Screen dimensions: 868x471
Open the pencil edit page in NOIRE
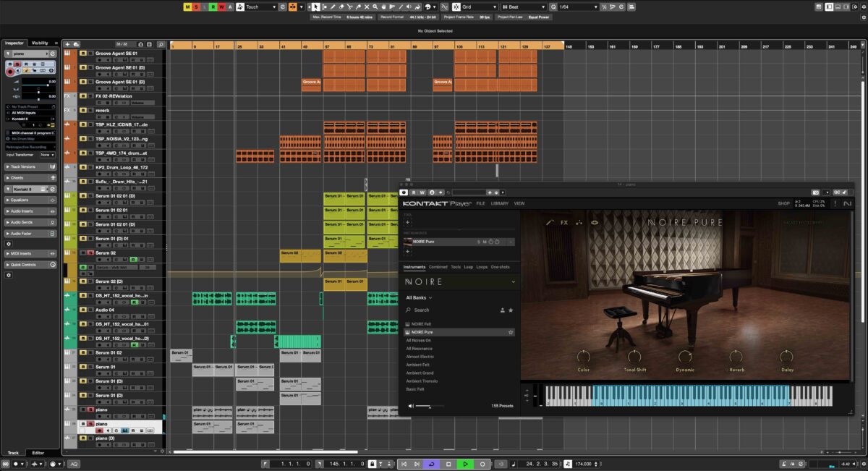click(x=550, y=222)
